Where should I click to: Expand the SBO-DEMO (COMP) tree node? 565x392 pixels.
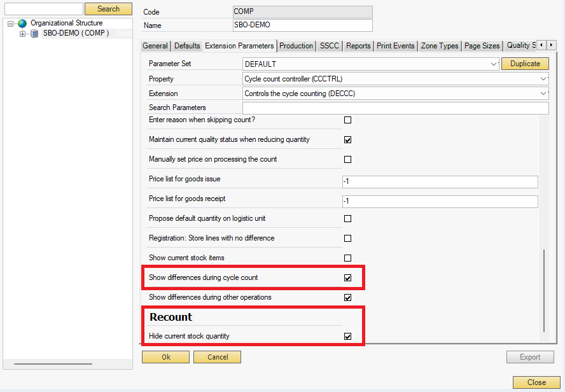(x=23, y=34)
